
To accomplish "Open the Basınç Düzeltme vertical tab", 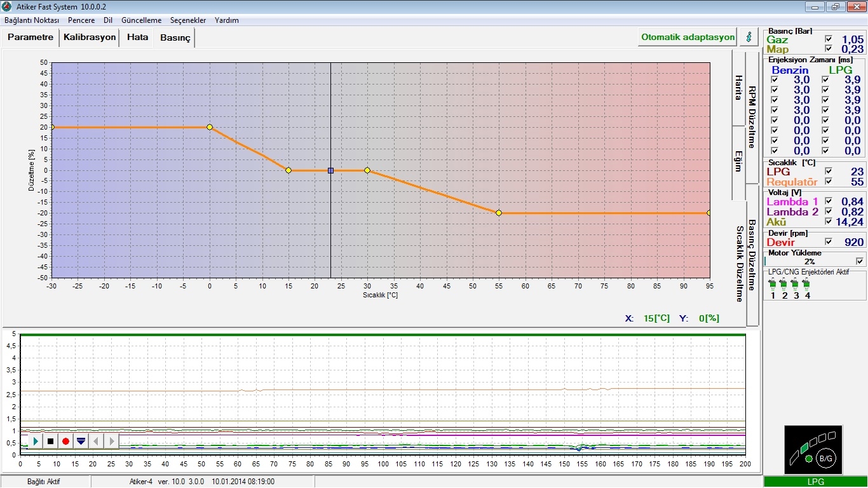I will click(752, 255).
